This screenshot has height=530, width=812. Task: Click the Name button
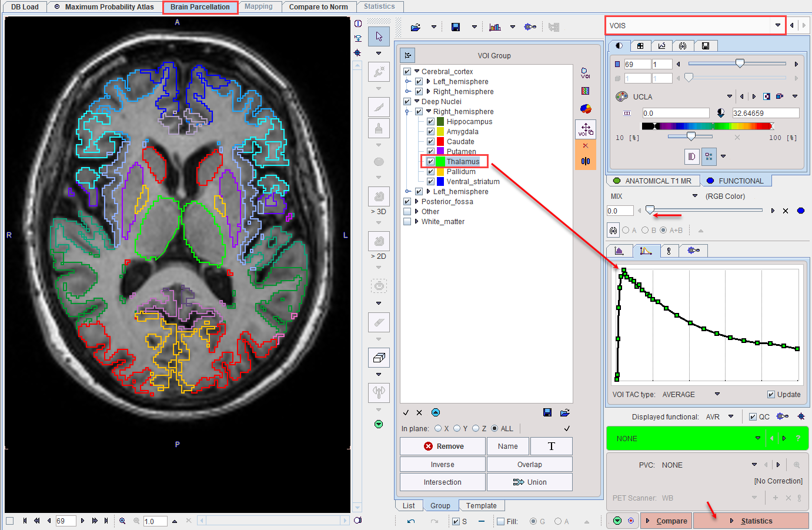tap(508, 446)
